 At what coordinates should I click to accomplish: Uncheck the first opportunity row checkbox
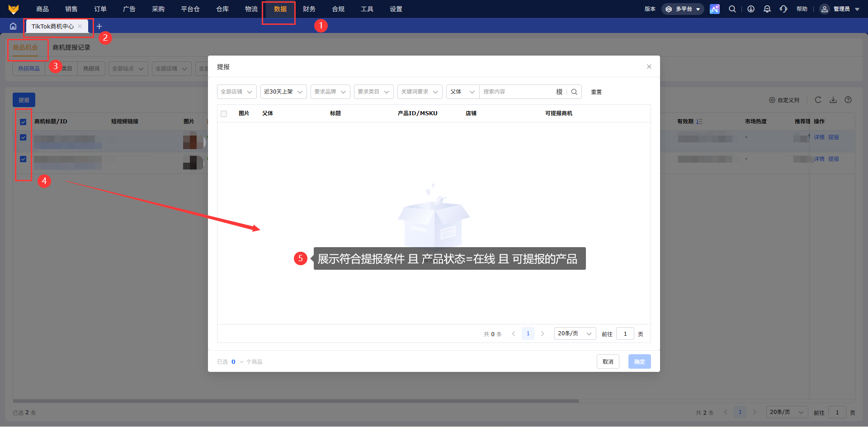pos(23,137)
